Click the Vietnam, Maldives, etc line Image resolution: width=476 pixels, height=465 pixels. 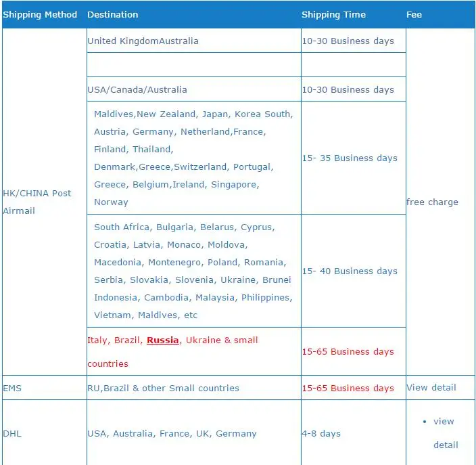146,315
